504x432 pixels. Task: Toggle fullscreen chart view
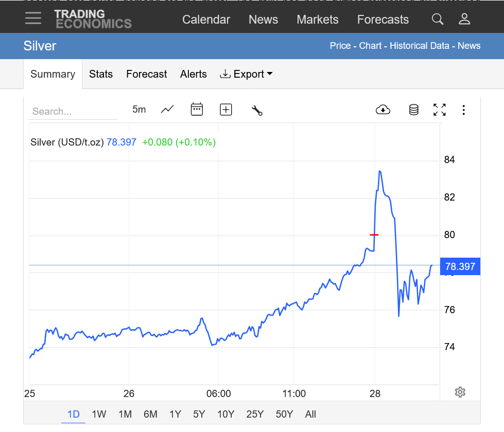coord(439,110)
